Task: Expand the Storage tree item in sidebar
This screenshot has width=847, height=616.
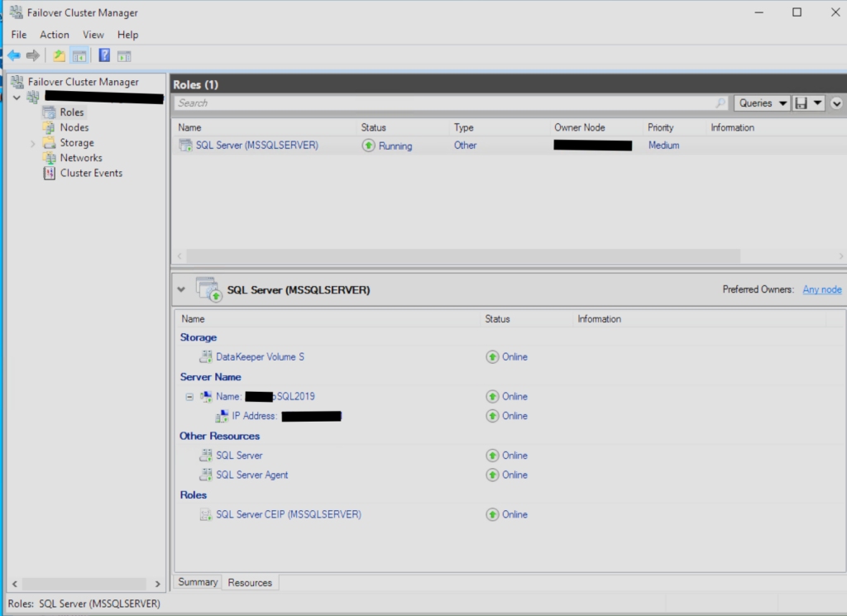Action: tap(33, 142)
